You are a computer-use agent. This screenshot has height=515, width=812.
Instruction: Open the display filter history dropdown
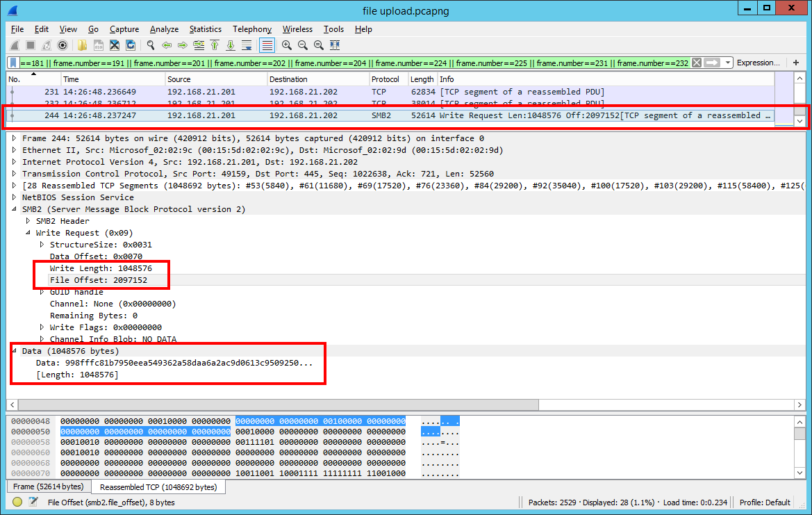pos(727,63)
